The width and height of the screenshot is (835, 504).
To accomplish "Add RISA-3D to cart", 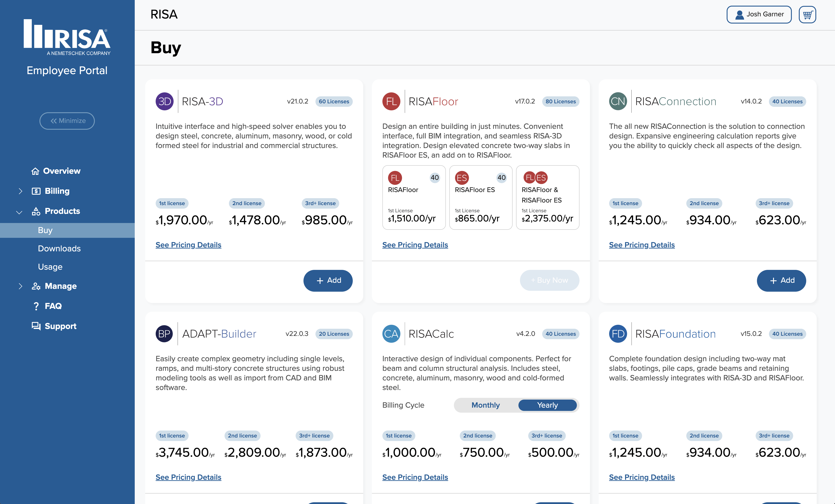I will tap(328, 281).
